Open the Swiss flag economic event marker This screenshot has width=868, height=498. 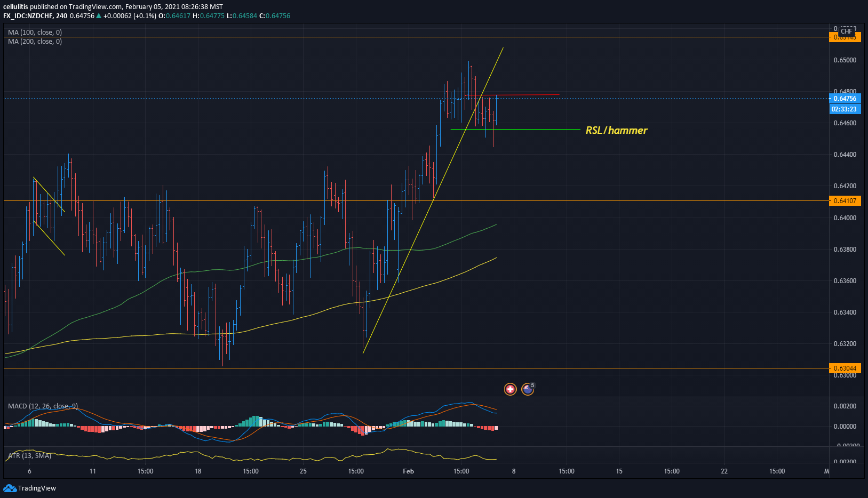tap(510, 389)
